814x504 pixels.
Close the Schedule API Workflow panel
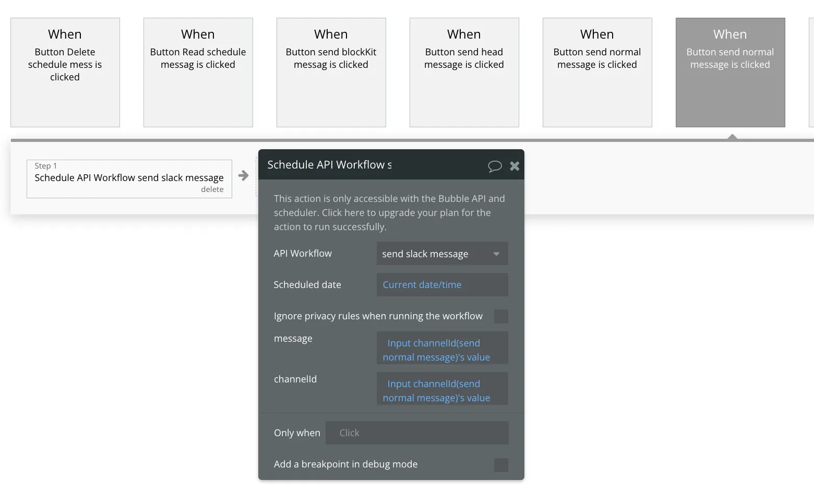coord(514,166)
